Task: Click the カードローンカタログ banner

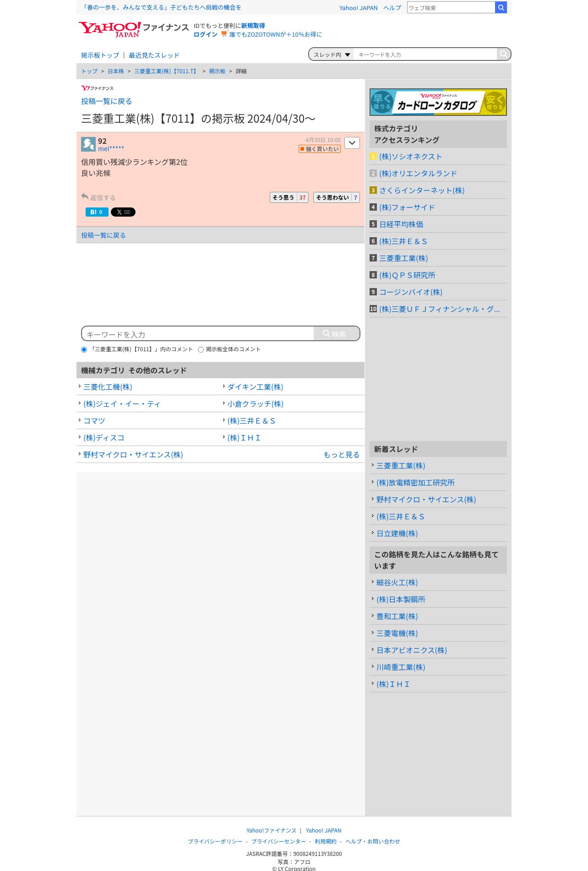Action: point(438,102)
